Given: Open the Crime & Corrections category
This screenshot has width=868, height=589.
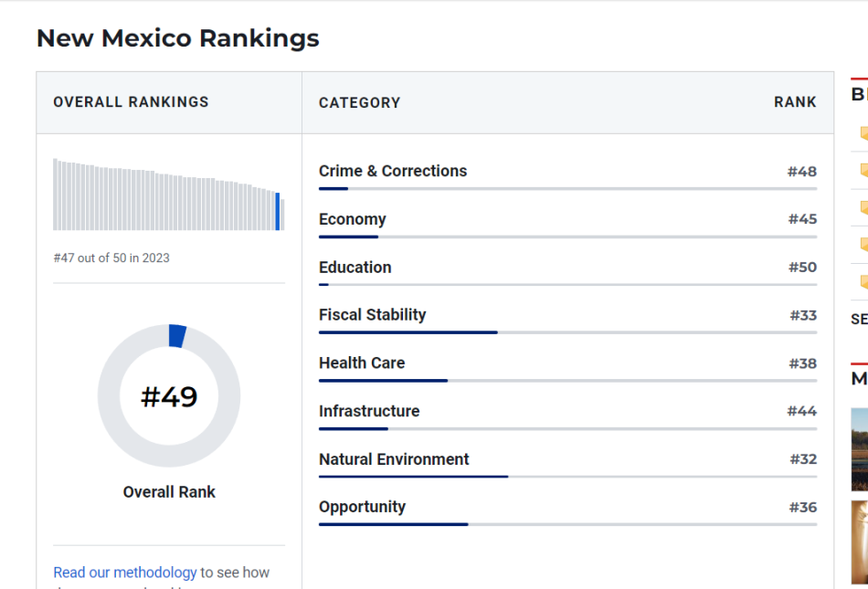Looking at the screenshot, I should pyautogui.click(x=393, y=171).
